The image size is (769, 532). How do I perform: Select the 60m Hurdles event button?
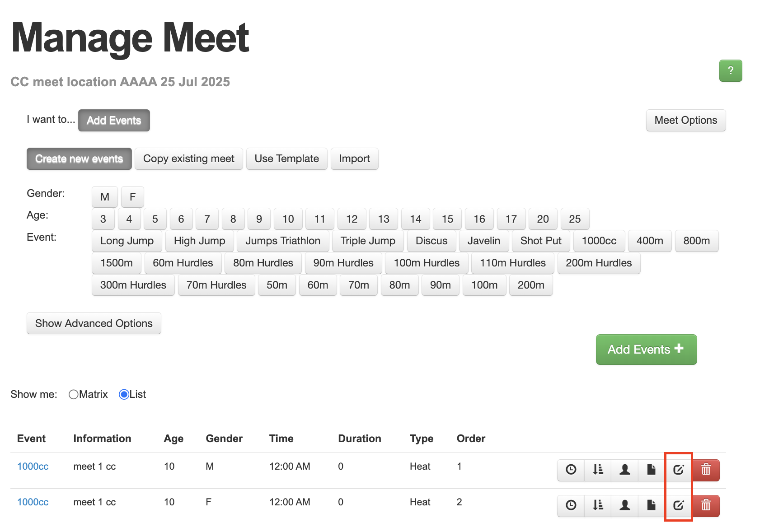point(183,263)
